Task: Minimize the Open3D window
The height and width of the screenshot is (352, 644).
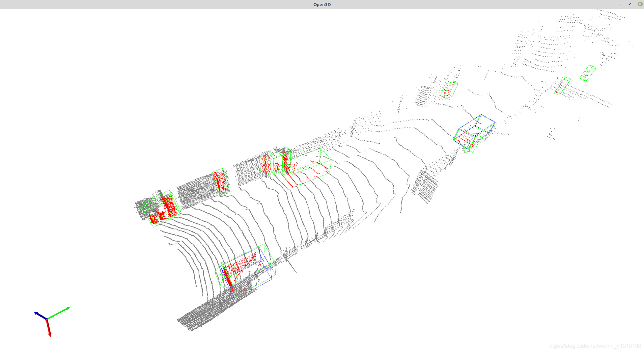Action: point(620,4)
